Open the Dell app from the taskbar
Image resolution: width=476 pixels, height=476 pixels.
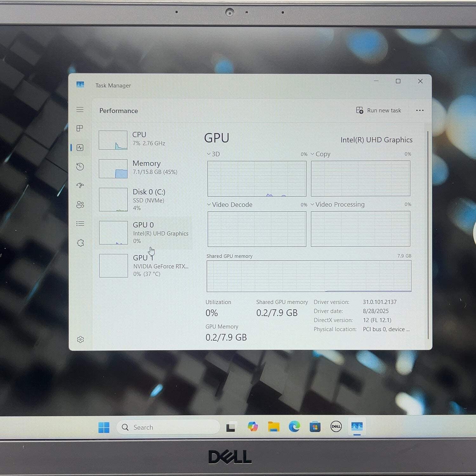pos(336,426)
